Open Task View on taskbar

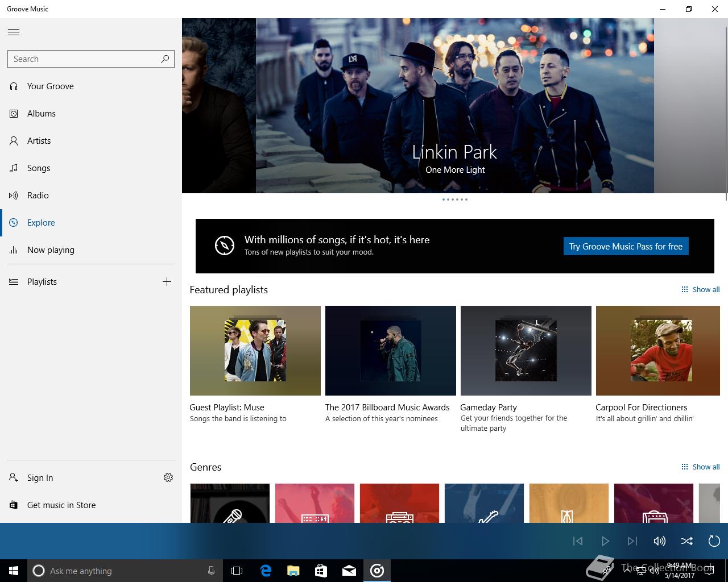[x=237, y=571]
